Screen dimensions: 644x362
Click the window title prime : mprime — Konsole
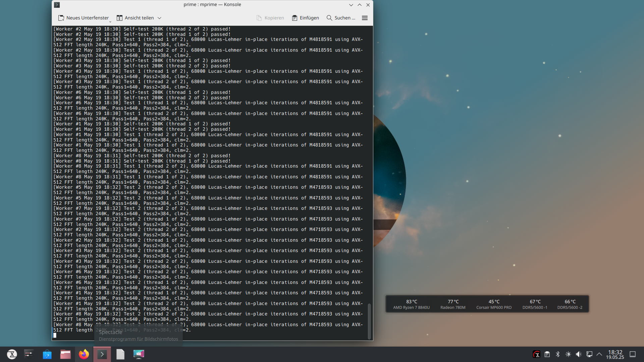click(x=212, y=5)
